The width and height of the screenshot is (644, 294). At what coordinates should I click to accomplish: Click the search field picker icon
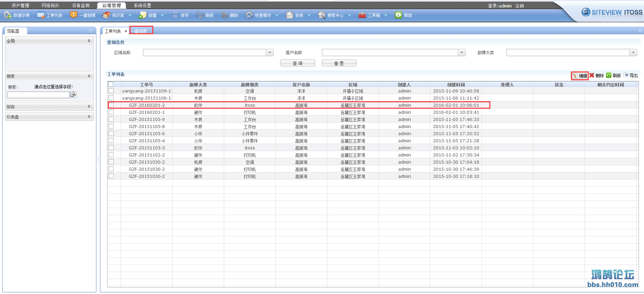pos(73,94)
